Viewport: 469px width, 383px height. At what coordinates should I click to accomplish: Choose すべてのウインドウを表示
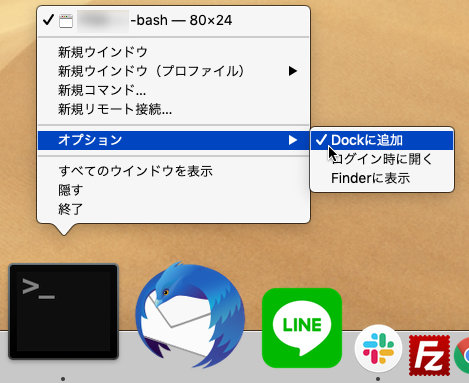[173, 171]
